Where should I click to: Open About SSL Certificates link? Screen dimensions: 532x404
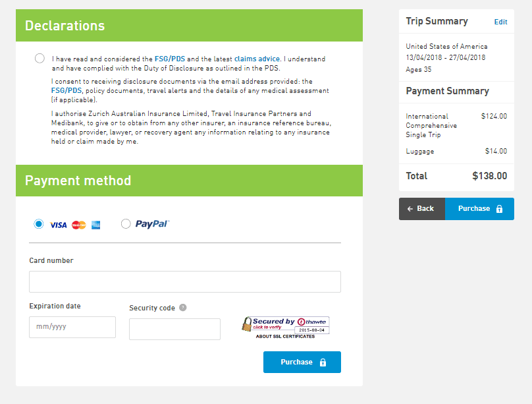pyautogui.click(x=285, y=336)
